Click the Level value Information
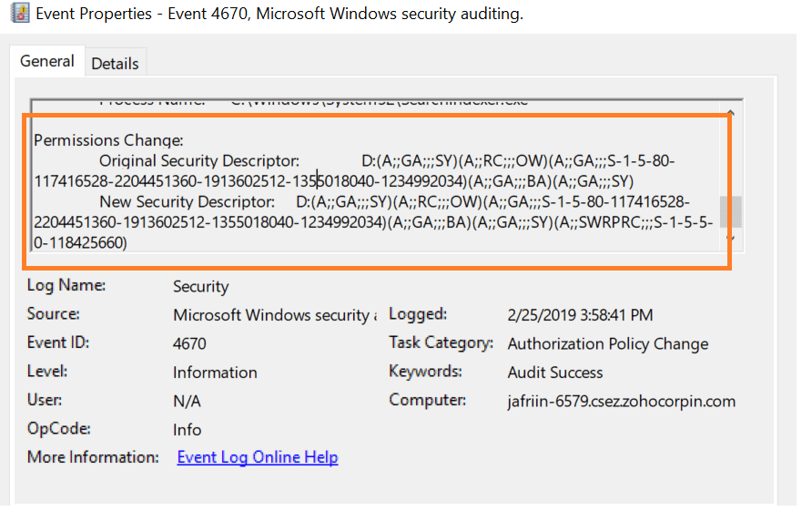The width and height of the screenshot is (812, 521). coord(215,373)
